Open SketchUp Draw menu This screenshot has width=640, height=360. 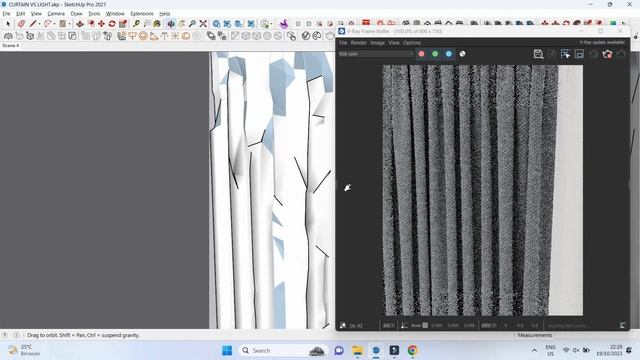76,13
